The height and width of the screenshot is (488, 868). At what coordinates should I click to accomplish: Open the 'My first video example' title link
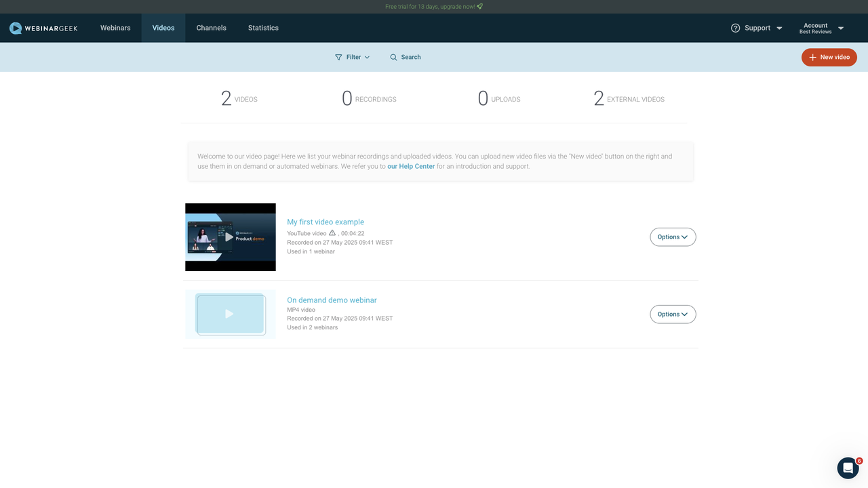[325, 222]
